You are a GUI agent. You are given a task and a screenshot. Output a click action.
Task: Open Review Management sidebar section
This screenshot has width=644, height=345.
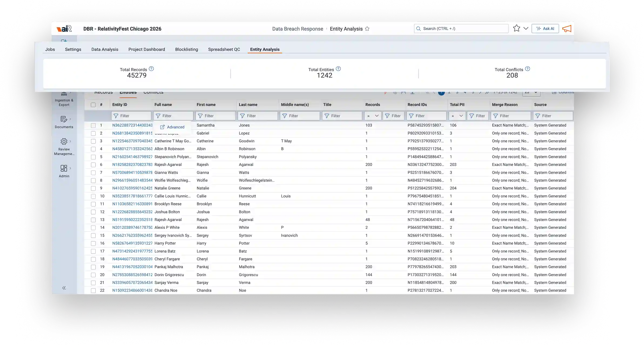[x=64, y=146]
